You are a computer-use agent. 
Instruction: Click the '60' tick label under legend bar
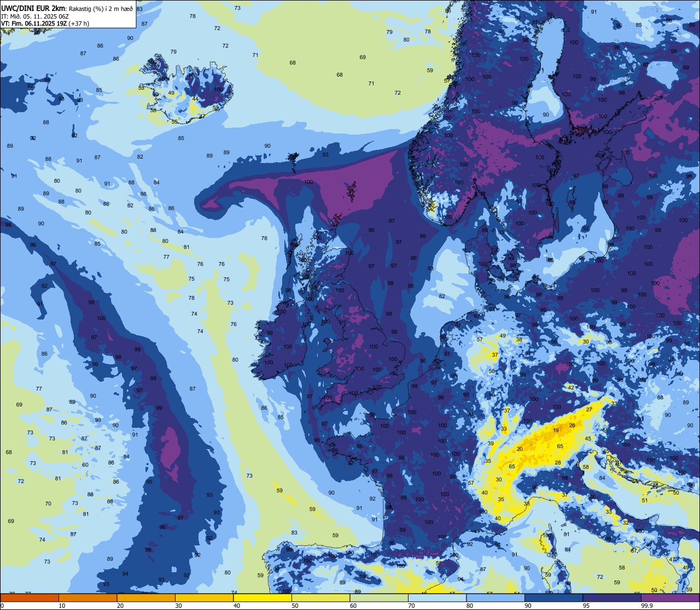(353, 606)
